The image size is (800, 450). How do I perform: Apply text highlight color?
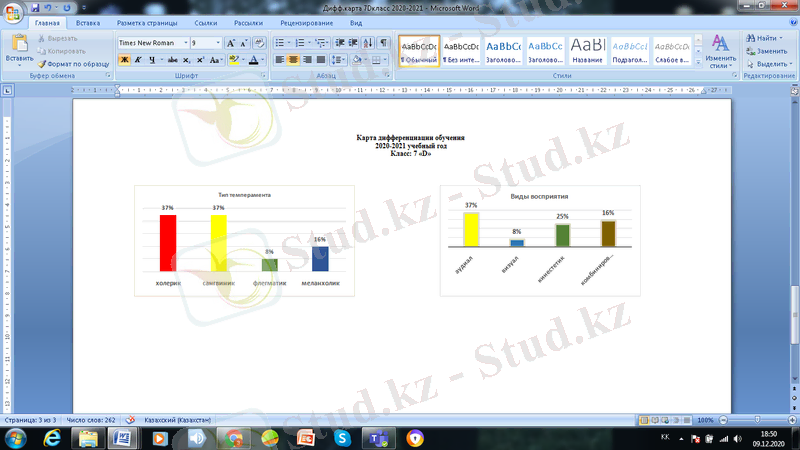[x=234, y=60]
